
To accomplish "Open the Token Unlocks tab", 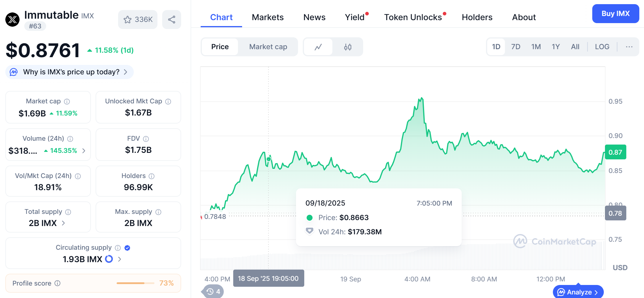I will click(413, 17).
